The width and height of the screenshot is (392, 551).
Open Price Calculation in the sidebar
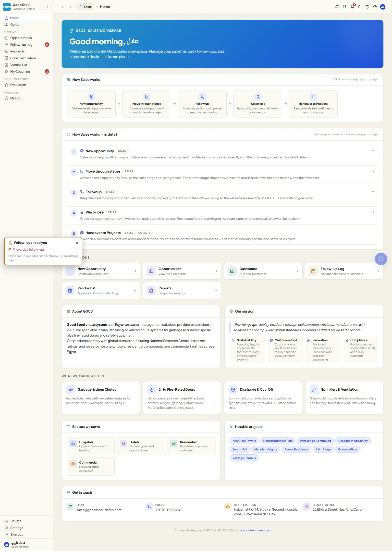pyautogui.click(x=27, y=58)
